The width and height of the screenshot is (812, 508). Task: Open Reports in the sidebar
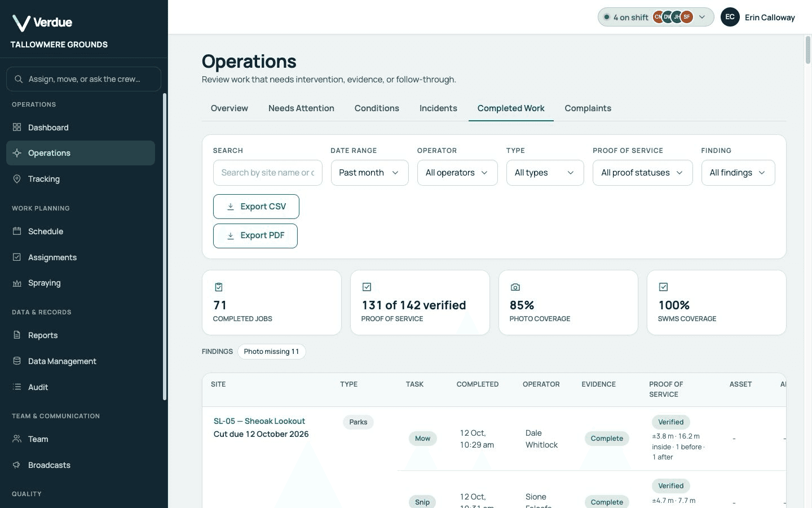(81, 335)
